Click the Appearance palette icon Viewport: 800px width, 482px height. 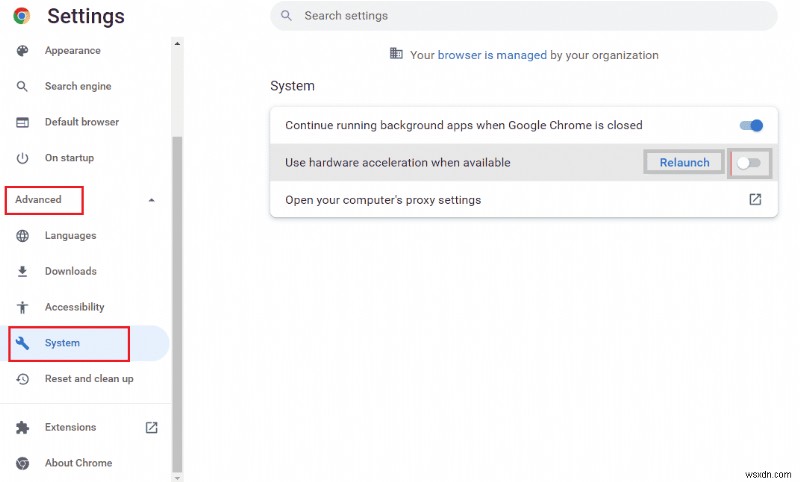[x=23, y=51]
